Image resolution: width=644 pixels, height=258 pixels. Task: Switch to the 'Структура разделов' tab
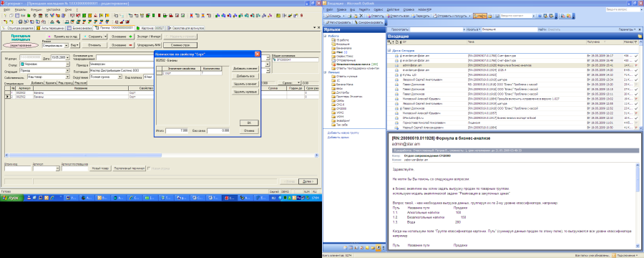pyautogui.click(x=18, y=28)
